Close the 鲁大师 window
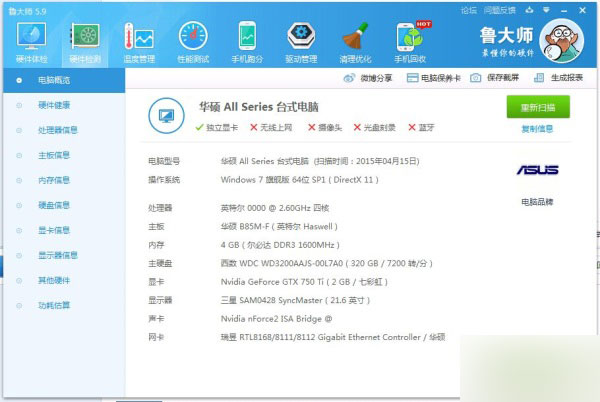This screenshot has width=600, height=402. point(582,10)
